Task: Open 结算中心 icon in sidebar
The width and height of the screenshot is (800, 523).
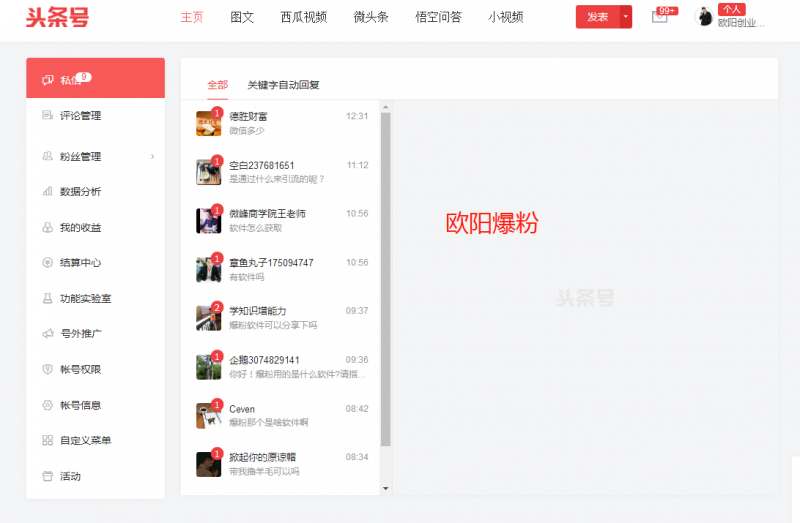Action: click(x=47, y=263)
